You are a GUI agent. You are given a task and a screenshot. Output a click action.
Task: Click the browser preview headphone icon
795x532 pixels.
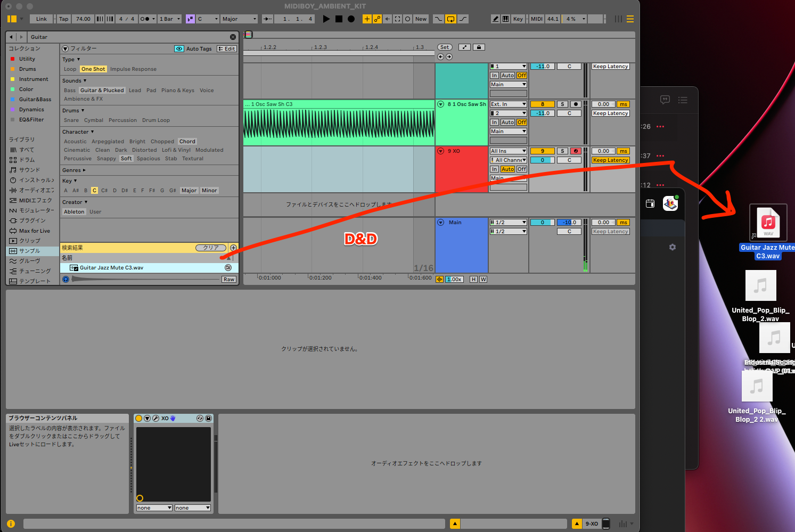pos(66,279)
